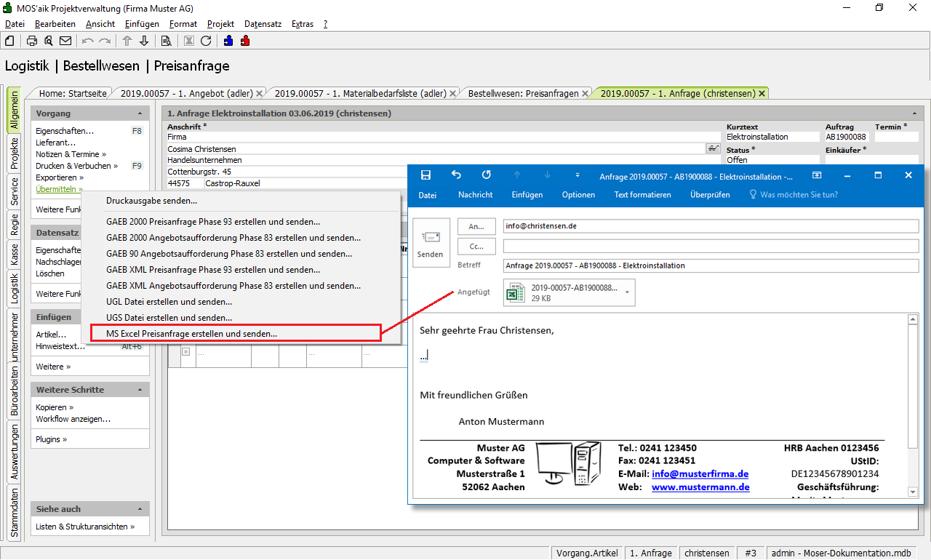Click the envelope email icon in the toolbar

pos(65,41)
